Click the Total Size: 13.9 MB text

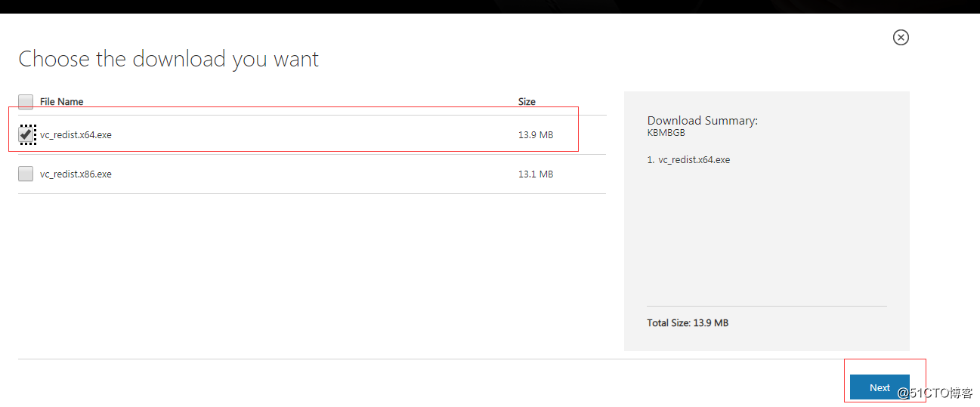(x=688, y=323)
